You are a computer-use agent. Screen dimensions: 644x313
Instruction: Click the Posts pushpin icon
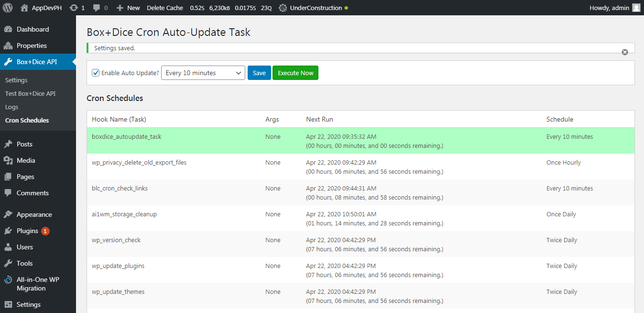pos(8,144)
